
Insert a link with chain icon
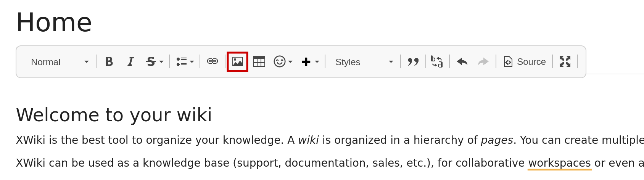[x=213, y=61]
